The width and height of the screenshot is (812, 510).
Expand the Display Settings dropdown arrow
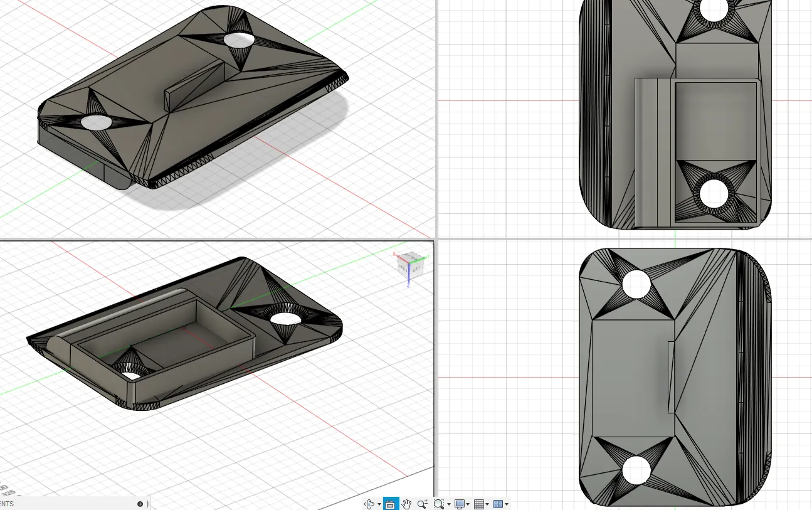click(468, 504)
